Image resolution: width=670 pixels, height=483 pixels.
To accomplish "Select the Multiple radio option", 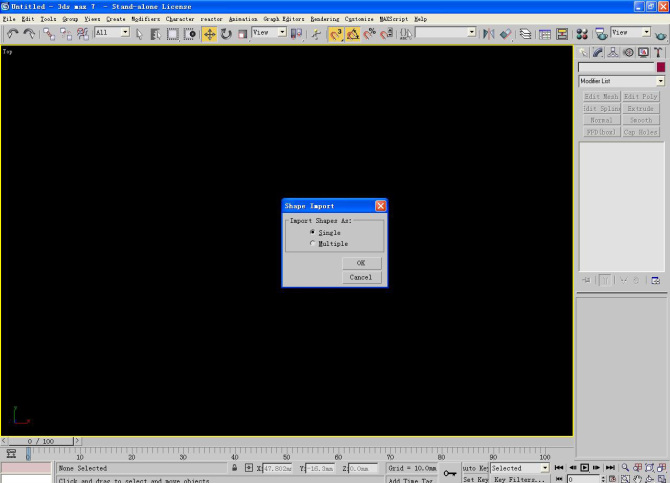I will coord(312,243).
